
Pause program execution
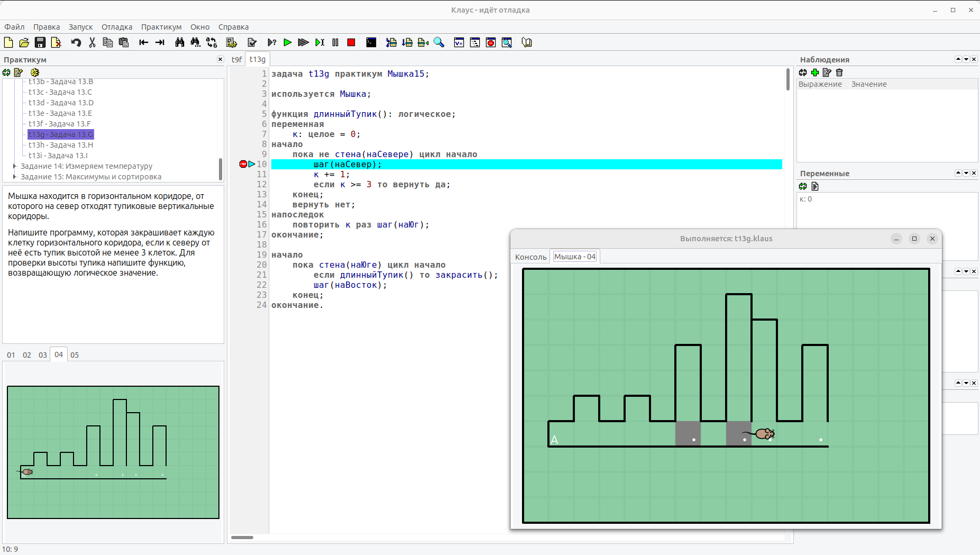click(335, 42)
